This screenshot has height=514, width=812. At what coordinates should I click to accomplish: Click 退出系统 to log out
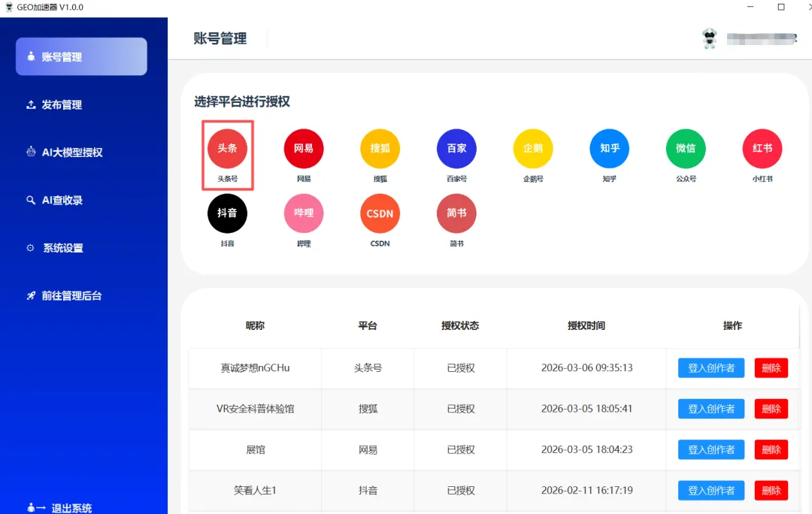pyautogui.click(x=59, y=508)
